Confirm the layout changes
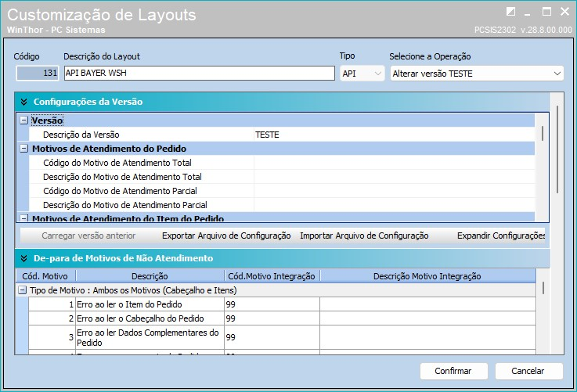The width and height of the screenshot is (577, 392). (454, 371)
